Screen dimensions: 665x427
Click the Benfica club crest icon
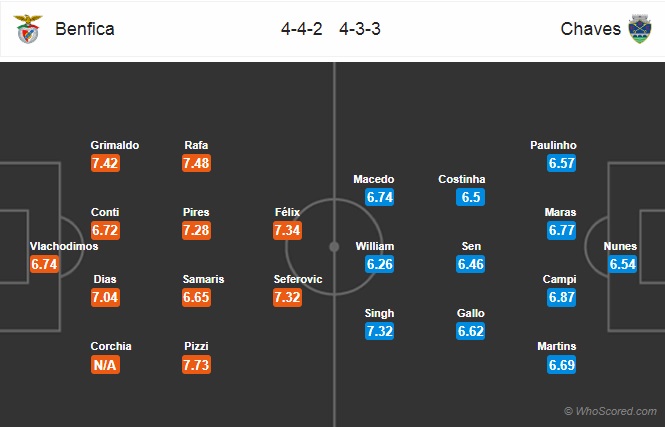(x=28, y=29)
